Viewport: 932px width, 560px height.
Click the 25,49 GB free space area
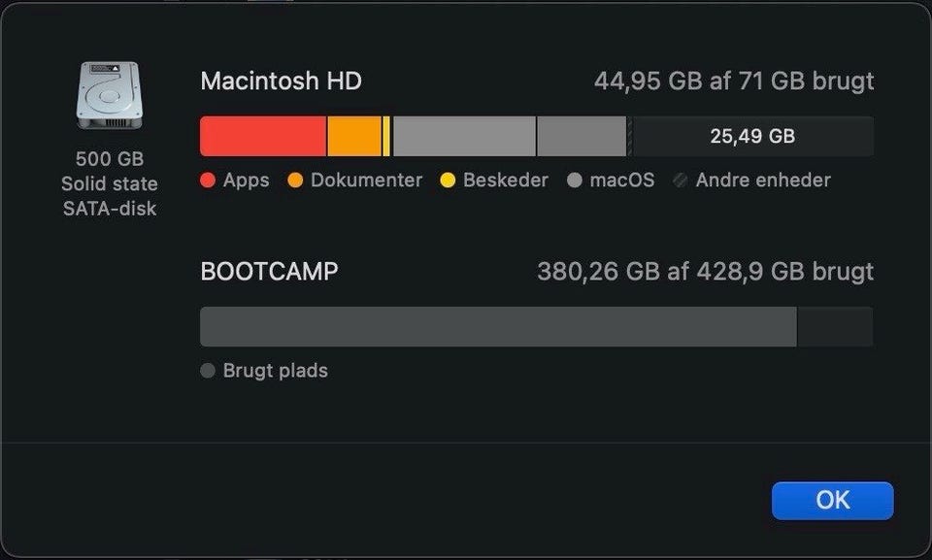click(752, 137)
